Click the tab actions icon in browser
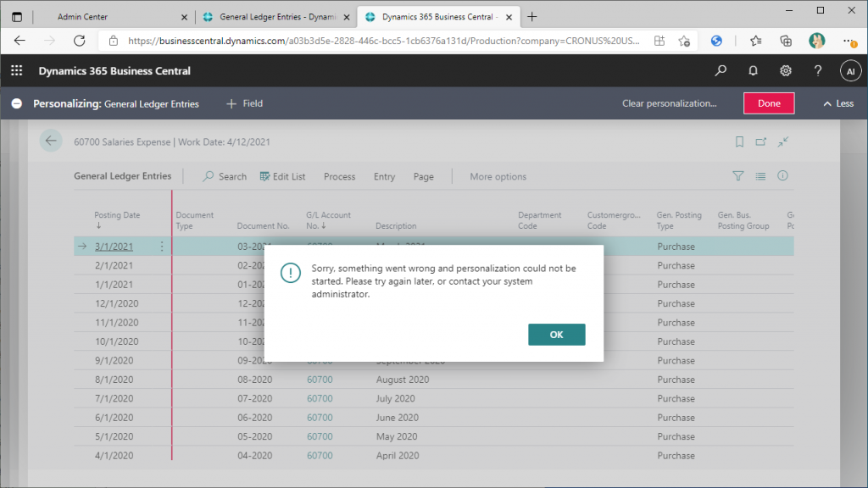868x488 pixels. click(x=17, y=17)
